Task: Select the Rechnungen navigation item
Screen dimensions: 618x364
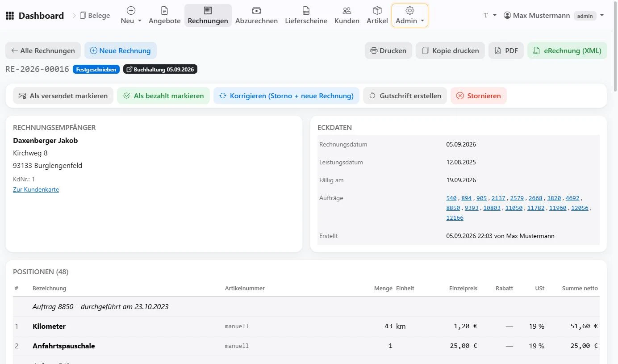Action: click(x=208, y=16)
